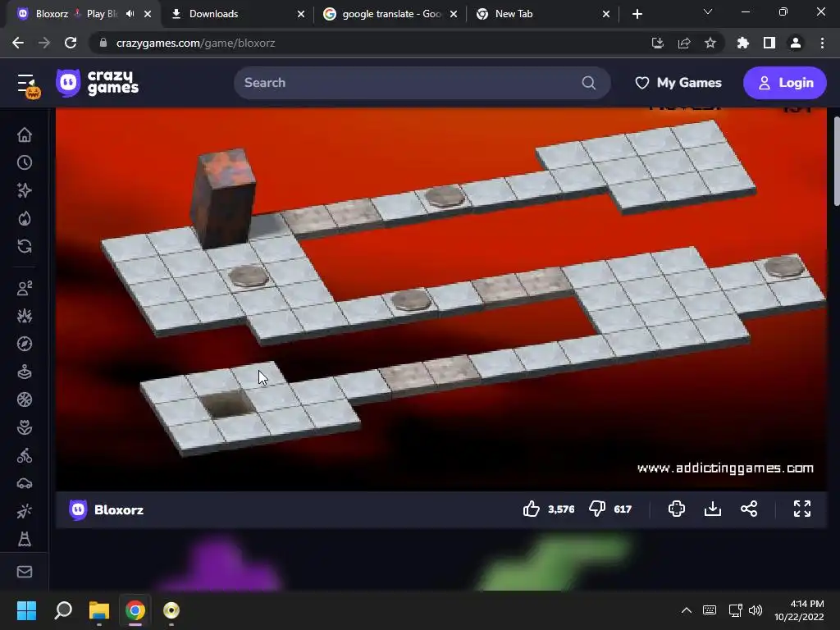Reload the current page
Screen dimensions: 840x630
[71, 43]
